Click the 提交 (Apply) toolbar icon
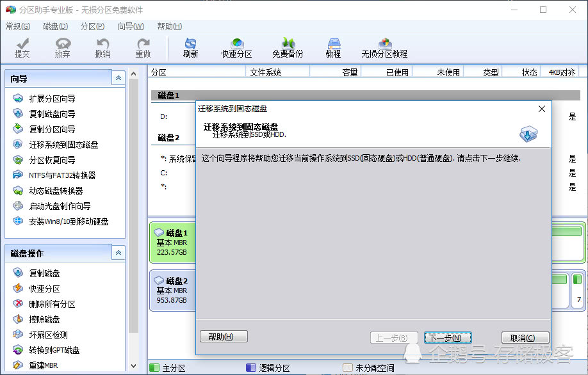Screen dimensions: 588x375 click(22, 47)
